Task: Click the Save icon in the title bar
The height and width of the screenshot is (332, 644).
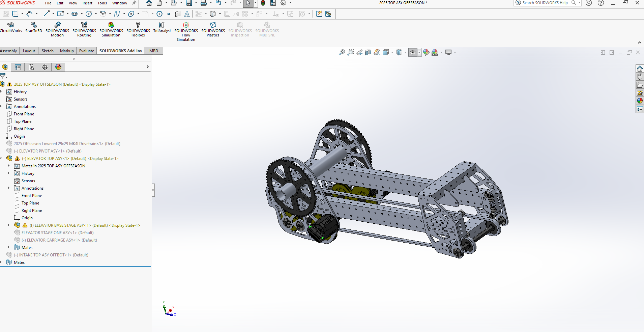Action: pyautogui.click(x=189, y=3)
